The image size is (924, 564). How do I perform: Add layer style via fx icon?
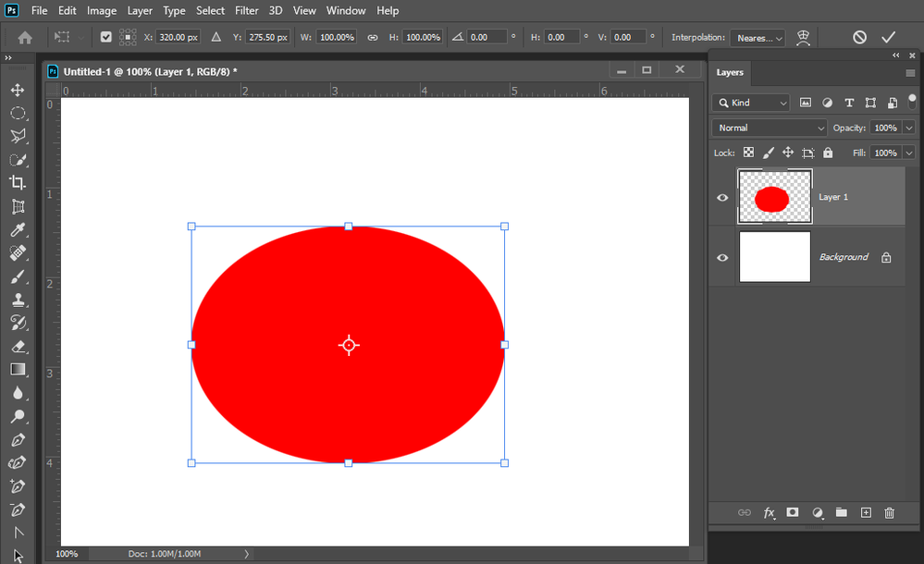769,512
